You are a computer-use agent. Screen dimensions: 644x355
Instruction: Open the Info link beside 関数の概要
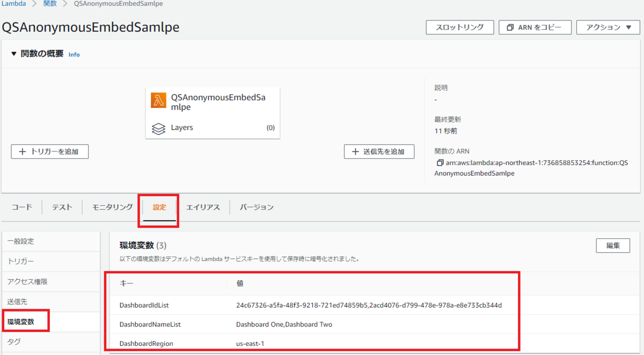[x=74, y=54]
